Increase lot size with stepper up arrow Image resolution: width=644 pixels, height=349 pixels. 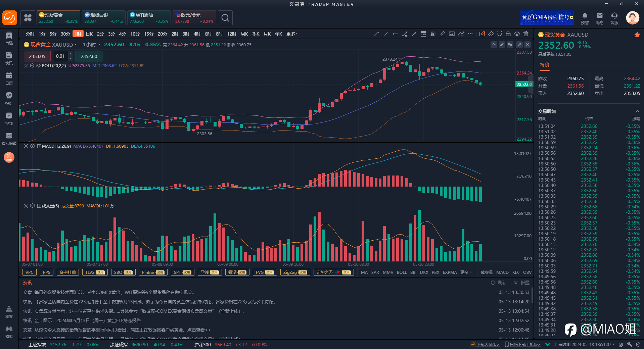[70, 54]
